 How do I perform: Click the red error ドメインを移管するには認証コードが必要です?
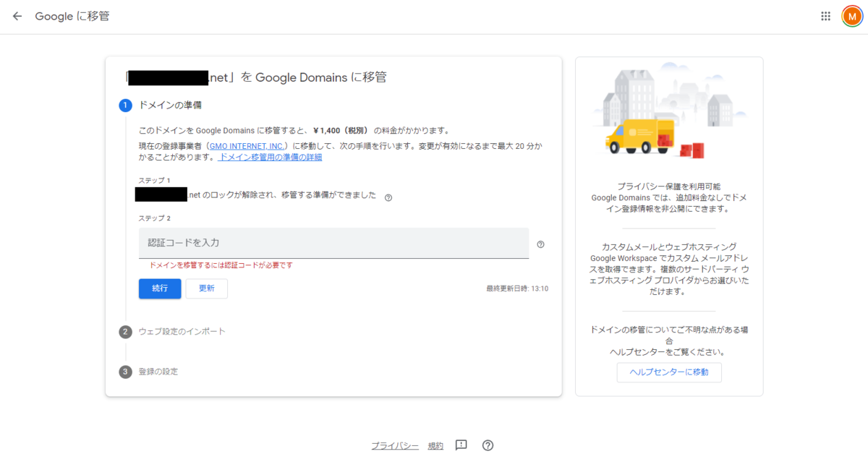tap(221, 265)
